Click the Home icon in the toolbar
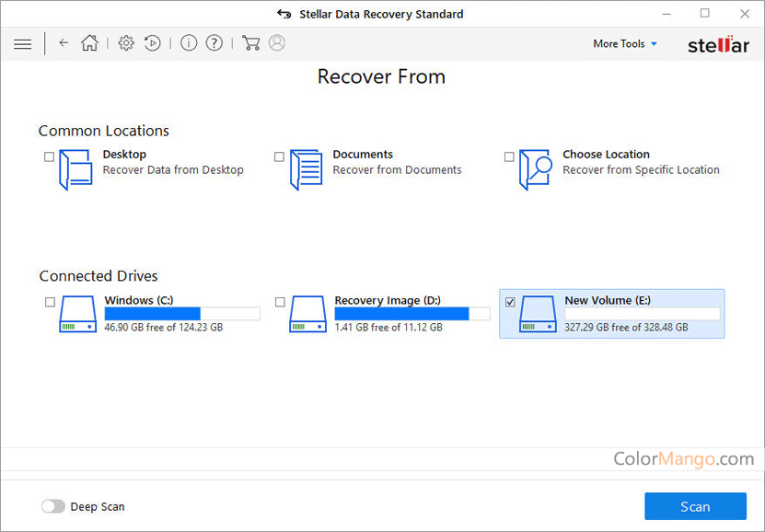This screenshot has height=532, width=765. [x=89, y=43]
